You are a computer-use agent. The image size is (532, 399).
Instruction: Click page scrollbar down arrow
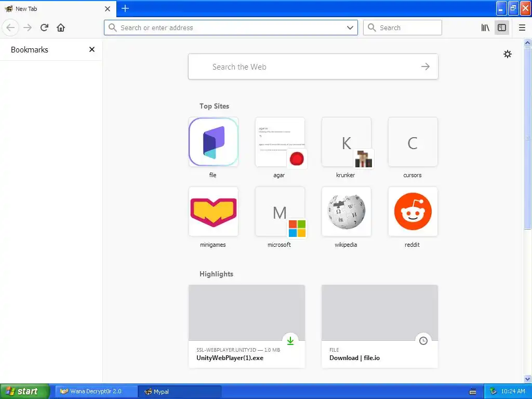[528, 379]
